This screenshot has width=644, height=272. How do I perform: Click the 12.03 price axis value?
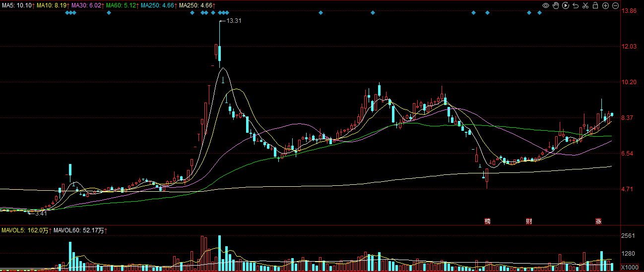click(629, 47)
